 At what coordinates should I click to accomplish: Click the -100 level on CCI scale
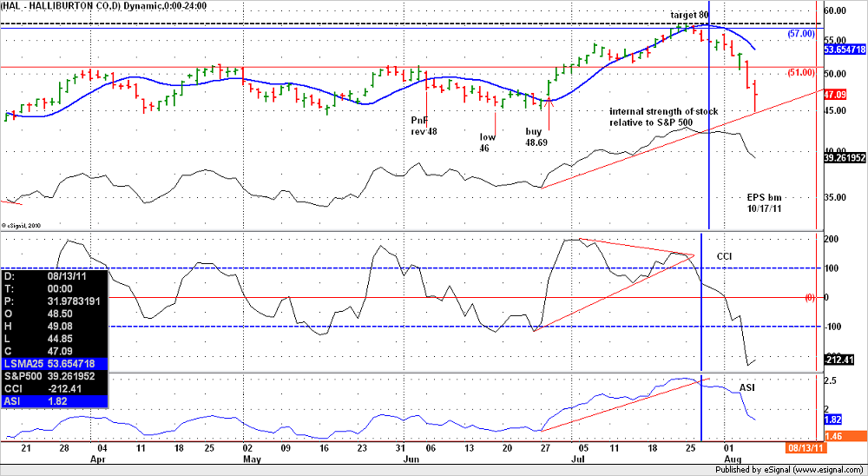click(832, 327)
